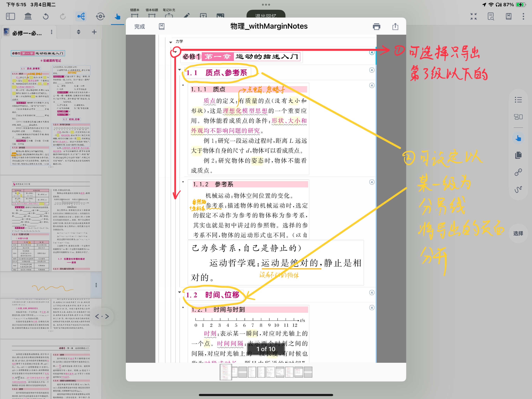
Task: Select the curve lasso icon in right sidebar
Action: click(518, 189)
